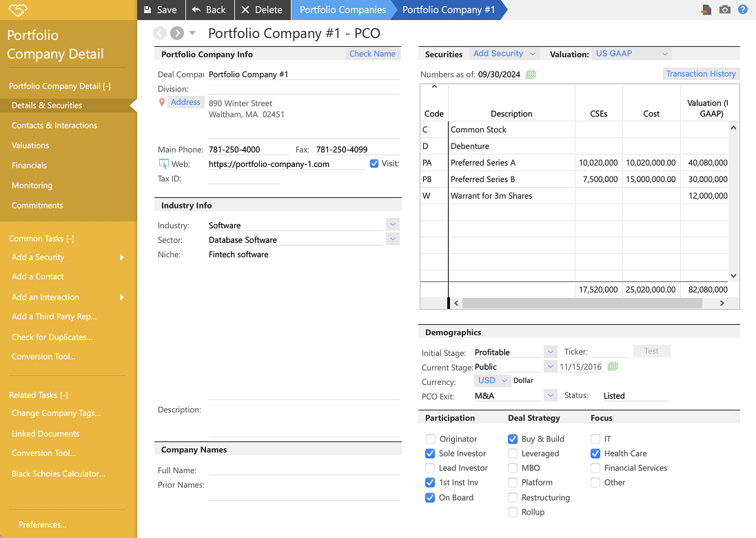Enable the Financial Services checkbox
Screen dimensions: 756x538
pyautogui.click(x=595, y=468)
